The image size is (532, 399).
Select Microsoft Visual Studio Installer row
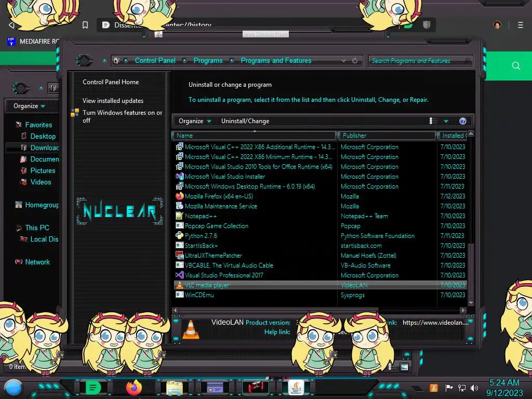(321, 177)
